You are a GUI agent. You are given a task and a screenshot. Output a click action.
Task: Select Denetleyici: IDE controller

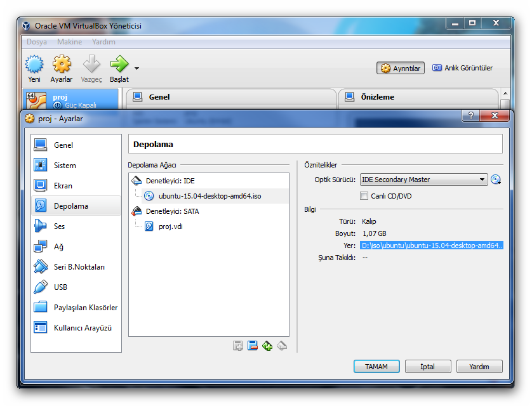click(209, 181)
